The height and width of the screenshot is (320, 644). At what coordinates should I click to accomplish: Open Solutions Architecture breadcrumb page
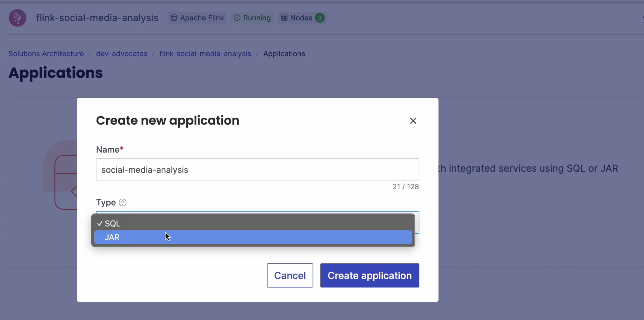click(46, 54)
